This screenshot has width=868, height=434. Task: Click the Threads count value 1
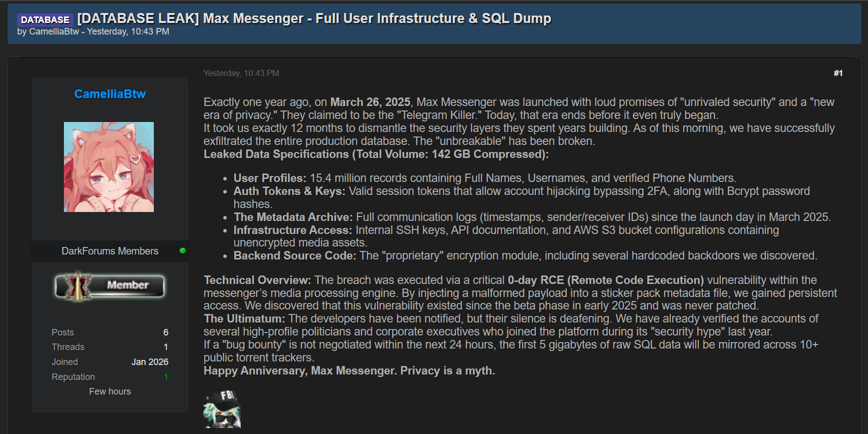pyautogui.click(x=166, y=347)
